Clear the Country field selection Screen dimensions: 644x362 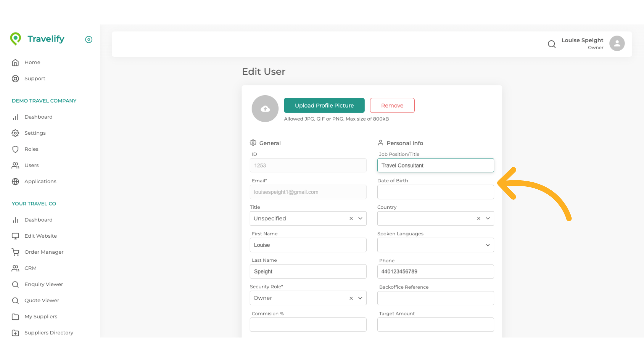[x=479, y=219]
